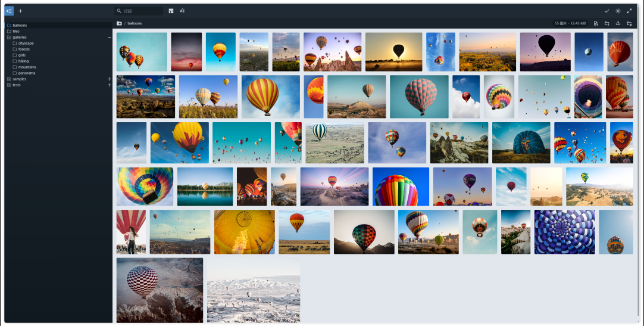Image resolution: width=644 pixels, height=326 pixels.
Task: Click the filter search input field
Action: pyautogui.click(x=139, y=11)
